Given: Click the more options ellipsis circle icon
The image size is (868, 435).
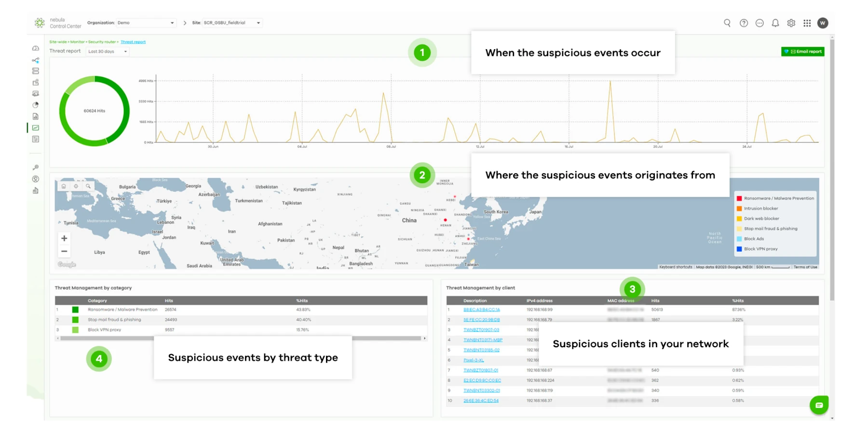Looking at the screenshot, I should [x=759, y=23].
